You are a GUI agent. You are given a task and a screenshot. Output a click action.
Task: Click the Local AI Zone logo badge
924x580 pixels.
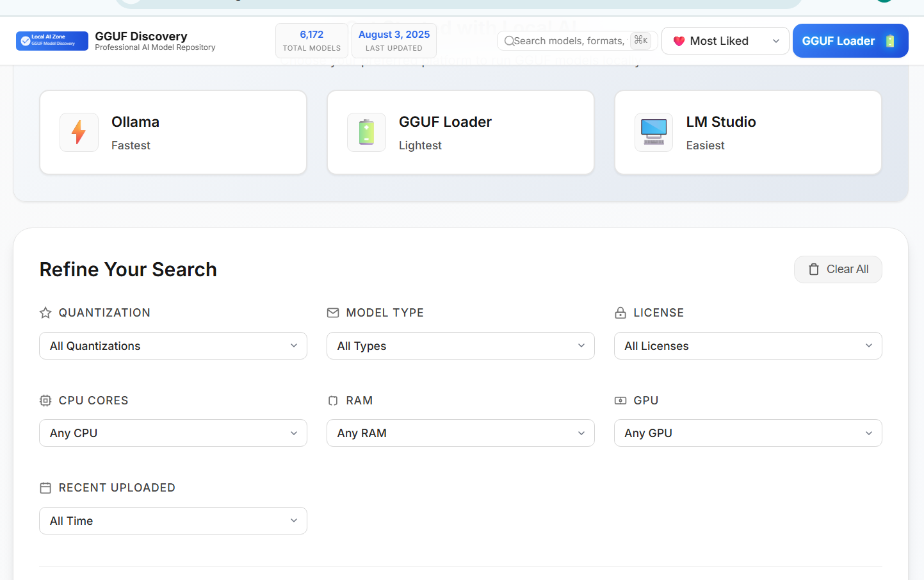click(x=52, y=41)
